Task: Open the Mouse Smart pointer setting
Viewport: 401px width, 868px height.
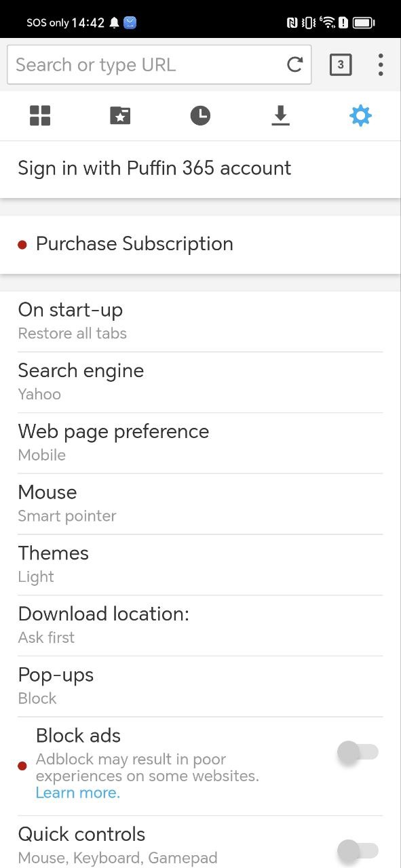Action: click(200, 504)
